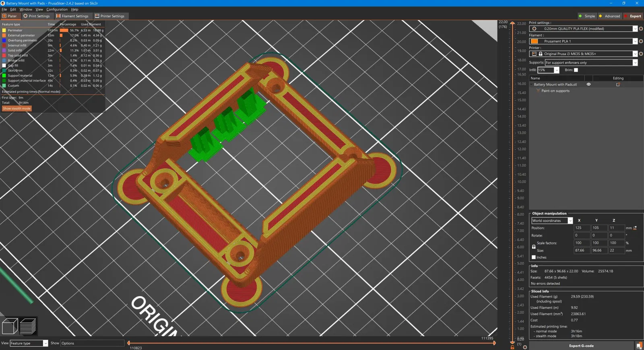The width and height of the screenshot is (644, 350).
Task: Click the yellow Perimeter color swatch in legend
Action: [4, 30]
